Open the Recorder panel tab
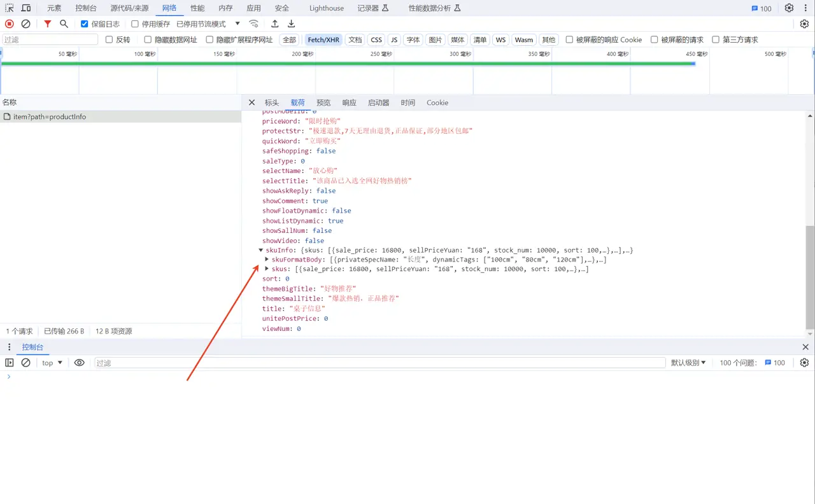The image size is (815, 504). pos(373,8)
